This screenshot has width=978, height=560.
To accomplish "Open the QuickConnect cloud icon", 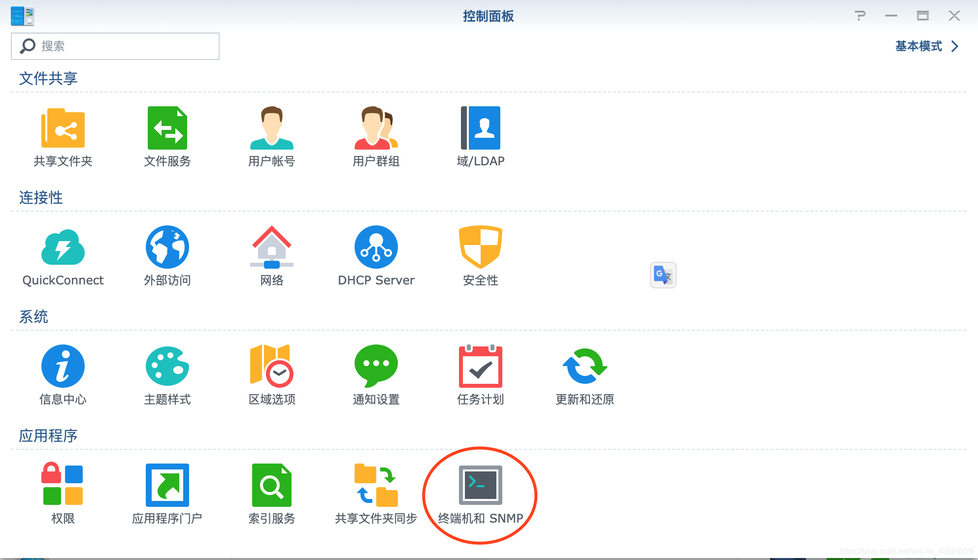I will [x=63, y=248].
